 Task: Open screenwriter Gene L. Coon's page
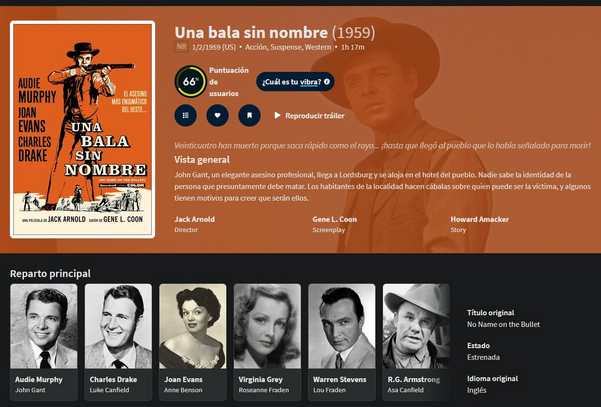pyautogui.click(x=334, y=220)
